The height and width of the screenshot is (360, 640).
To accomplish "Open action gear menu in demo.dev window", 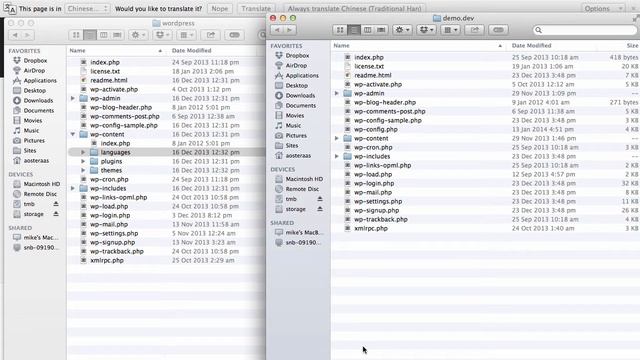I will (x=402, y=30).
